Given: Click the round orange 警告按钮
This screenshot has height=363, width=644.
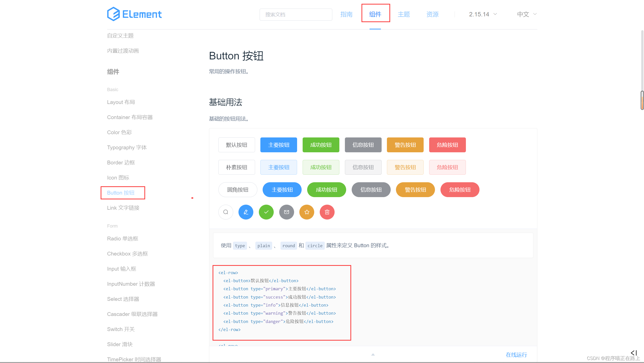Looking at the screenshot, I should (415, 190).
